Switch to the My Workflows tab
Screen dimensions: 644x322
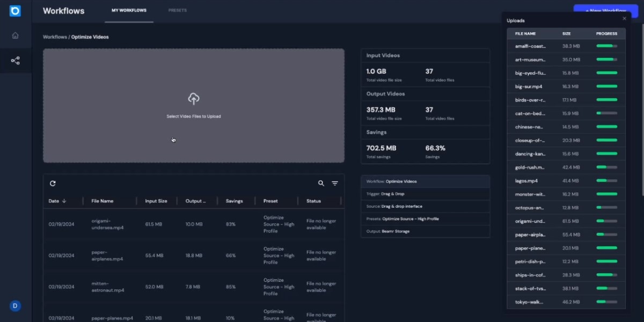[x=129, y=10]
